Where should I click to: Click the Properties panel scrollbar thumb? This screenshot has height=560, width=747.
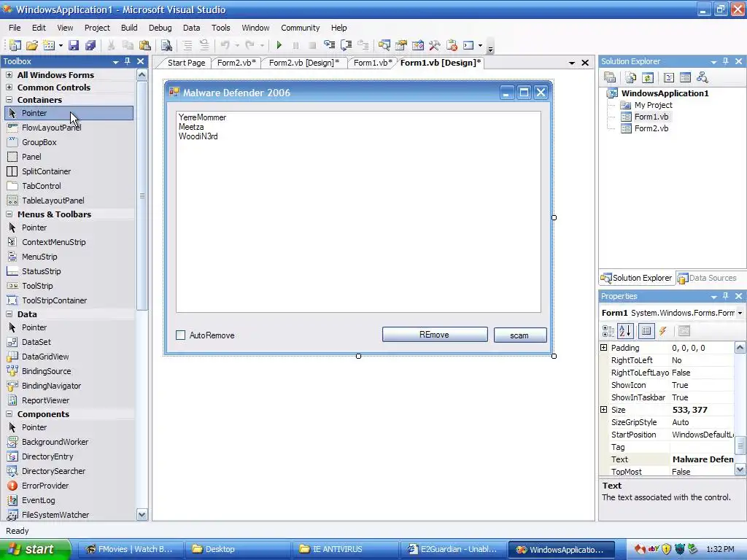pos(740,446)
